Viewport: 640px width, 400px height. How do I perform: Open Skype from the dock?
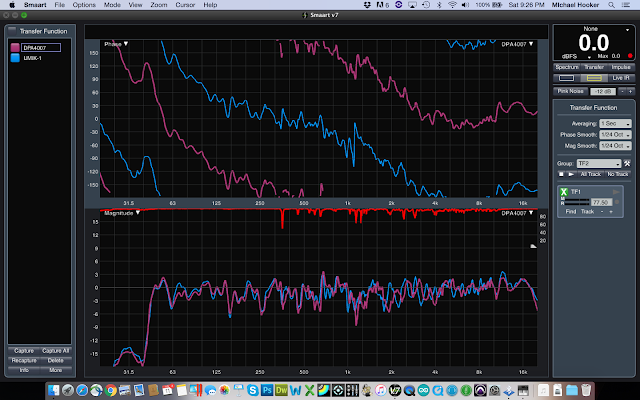[x=253, y=391]
